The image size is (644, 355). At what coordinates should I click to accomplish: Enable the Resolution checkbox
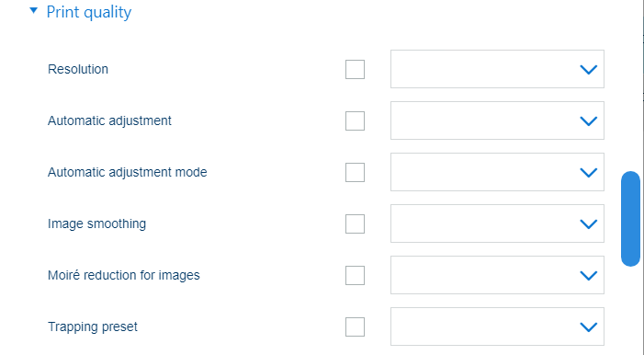(x=355, y=69)
